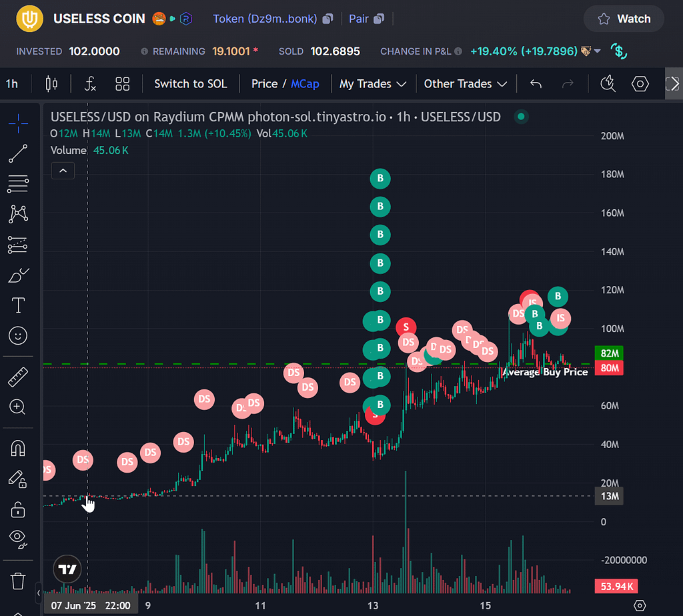
Task: Toggle the magnet snap mode
Action: tap(18, 449)
